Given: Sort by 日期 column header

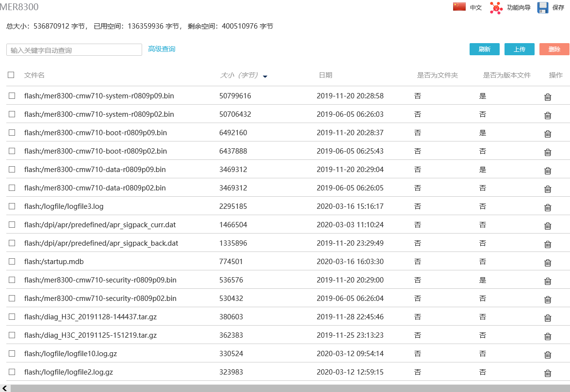Looking at the screenshot, I should (326, 75).
